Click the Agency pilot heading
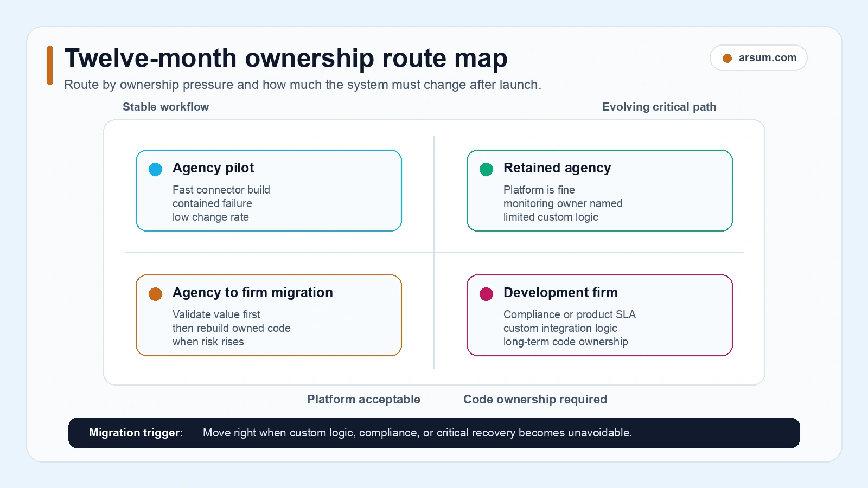The image size is (868, 488). click(213, 168)
